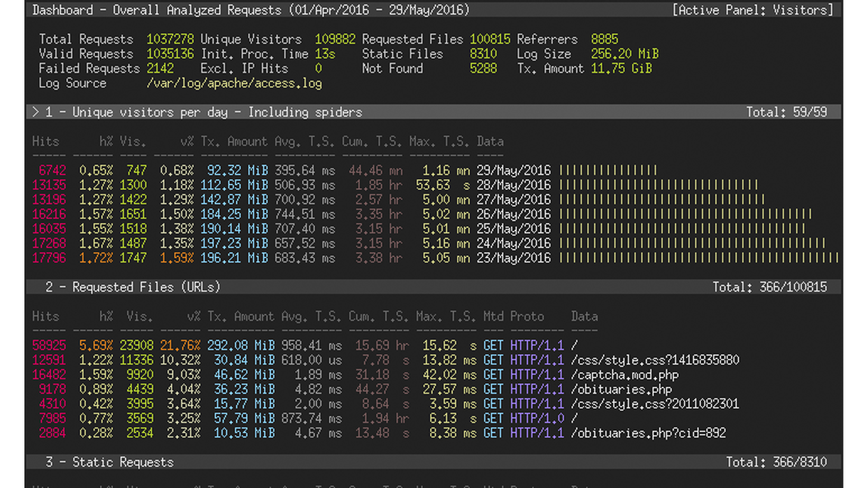Click the /obituaries.php?cid=892 entry
868x488 pixels.
[648, 433]
